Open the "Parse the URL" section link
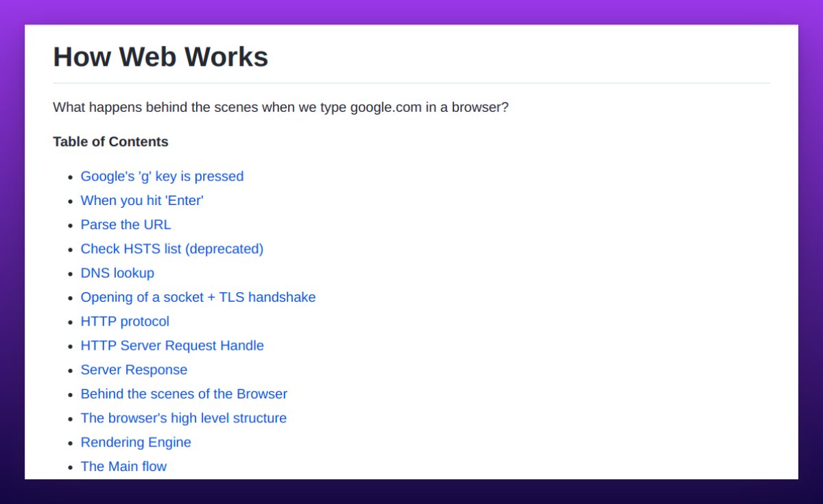Viewport: 823px width, 504px height. 126,224
